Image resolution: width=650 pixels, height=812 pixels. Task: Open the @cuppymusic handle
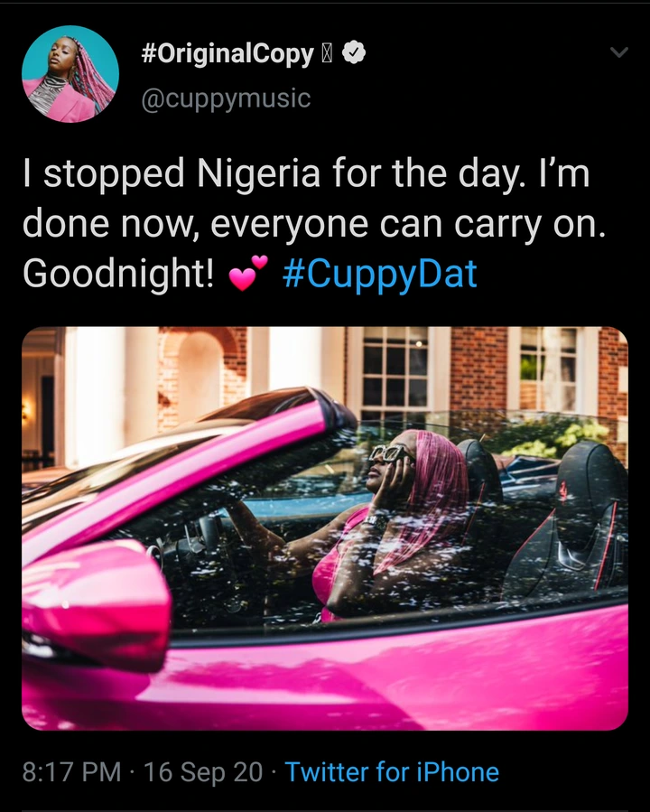click(227, 98)
